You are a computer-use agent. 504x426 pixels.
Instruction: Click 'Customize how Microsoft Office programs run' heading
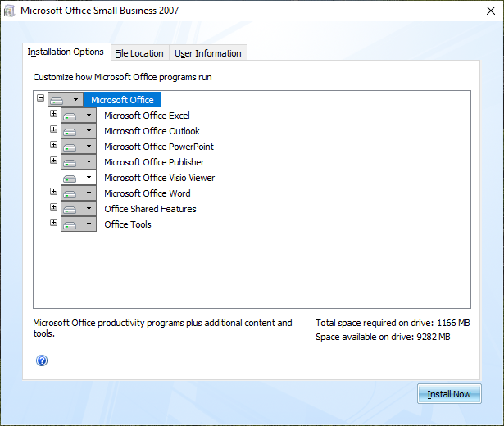pos(122,77)
